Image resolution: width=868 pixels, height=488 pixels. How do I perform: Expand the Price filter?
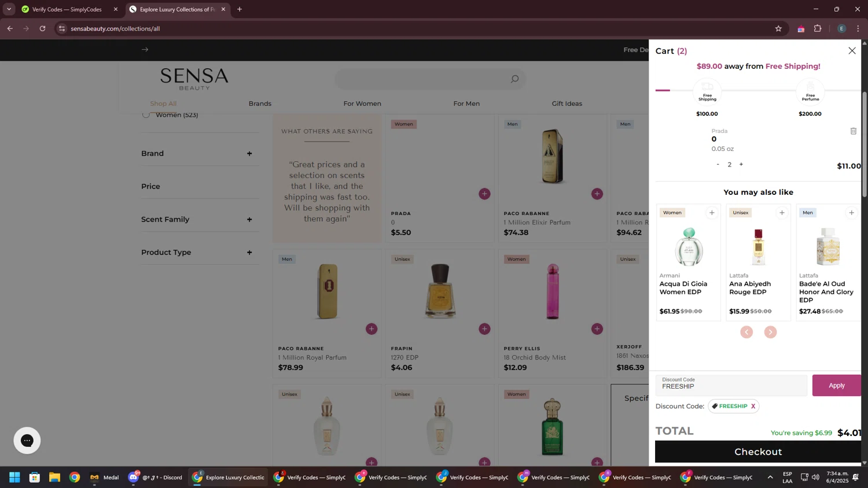pos(200,186)
